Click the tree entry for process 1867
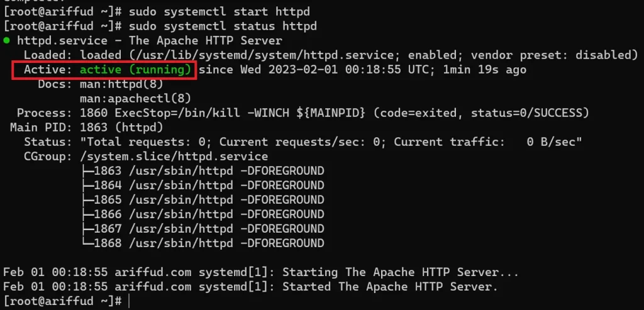Image resolution: width=644 pixels, height=310 pixels. coord(203,228)
